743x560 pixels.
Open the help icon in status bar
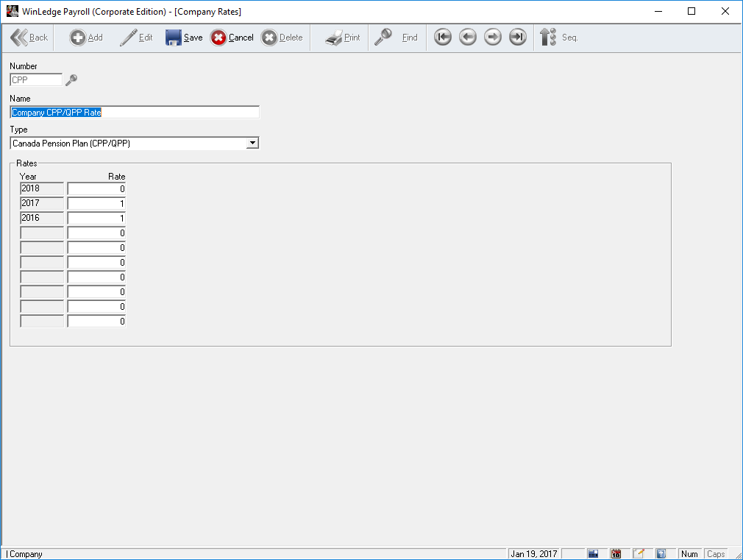pyautogui.click(x=661, y=553)
